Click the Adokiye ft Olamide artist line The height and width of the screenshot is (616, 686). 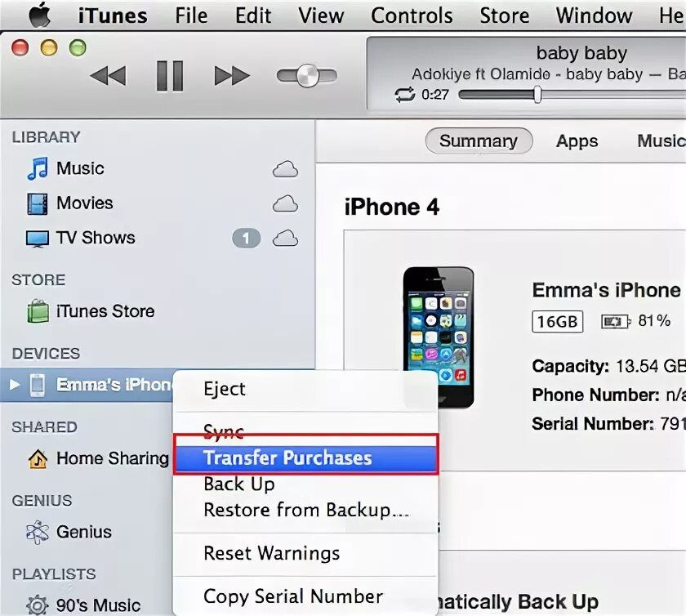click(x=548, y=74)
